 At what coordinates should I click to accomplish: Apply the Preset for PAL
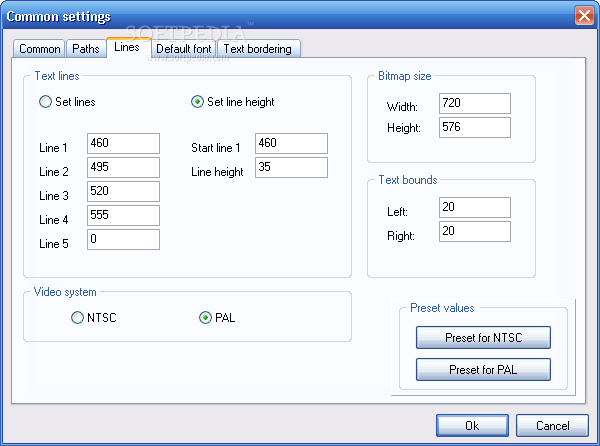(483, 369)
